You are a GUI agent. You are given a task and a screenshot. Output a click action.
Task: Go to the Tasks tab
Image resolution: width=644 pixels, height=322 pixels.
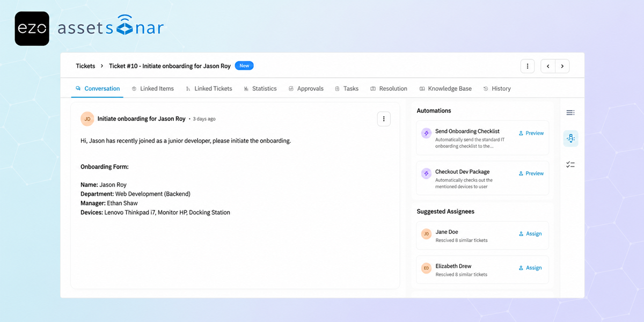(347, 89)
